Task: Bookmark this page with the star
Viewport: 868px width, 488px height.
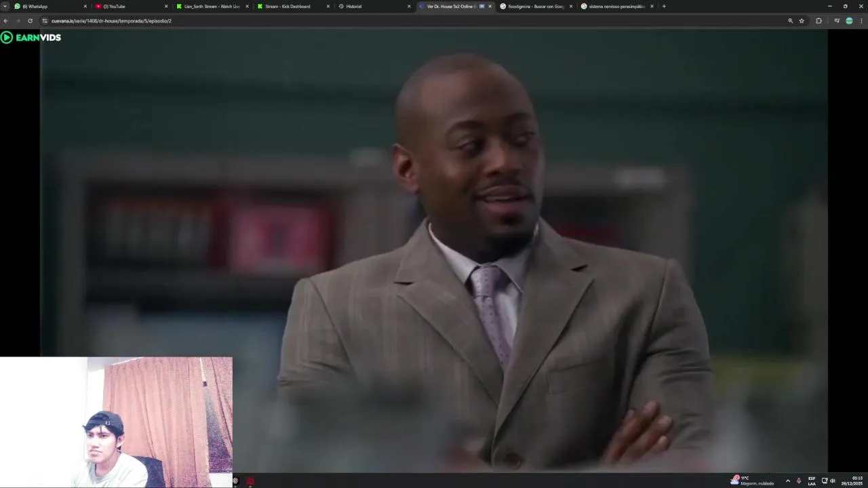Action: coord(802,21)
